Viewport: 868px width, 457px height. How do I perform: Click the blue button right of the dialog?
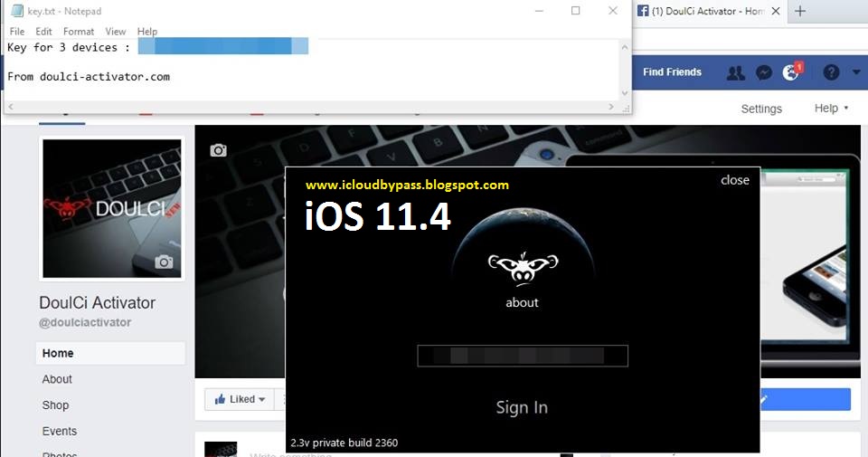pyautogui.click(x=806, y=399)
